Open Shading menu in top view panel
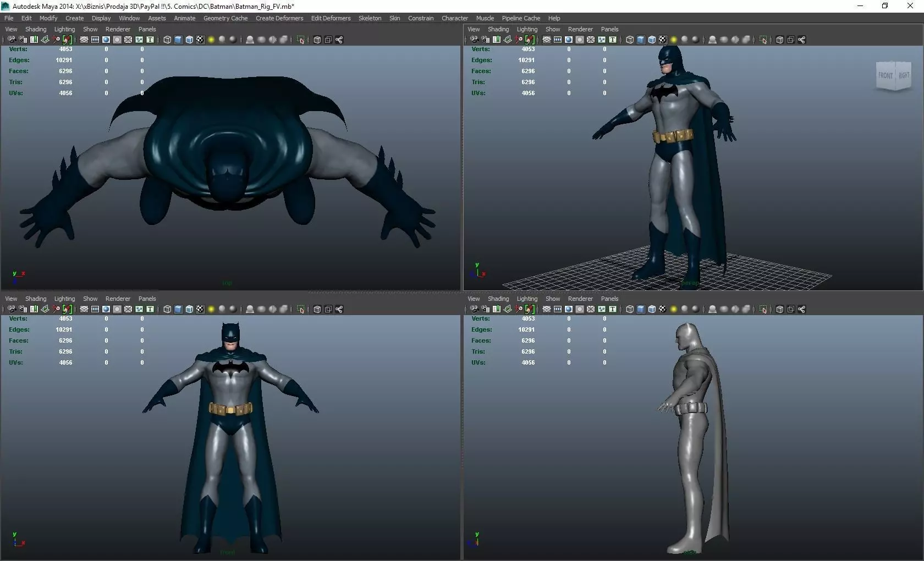This screenshot has width=924, height=561. (36, 29)
